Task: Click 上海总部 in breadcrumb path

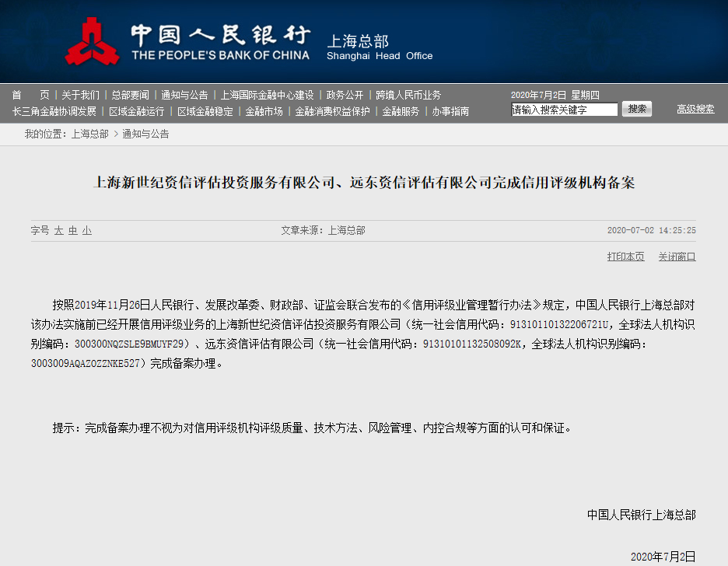Action: tap(89, 134)
